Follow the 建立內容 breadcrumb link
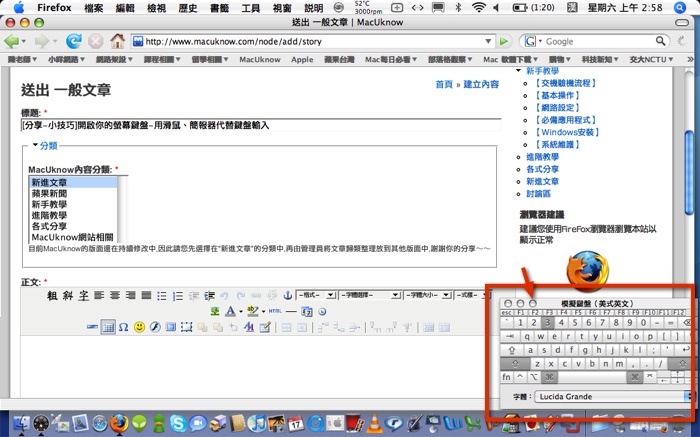The width and height of the screenshot is (700, 437). point(481,84)
